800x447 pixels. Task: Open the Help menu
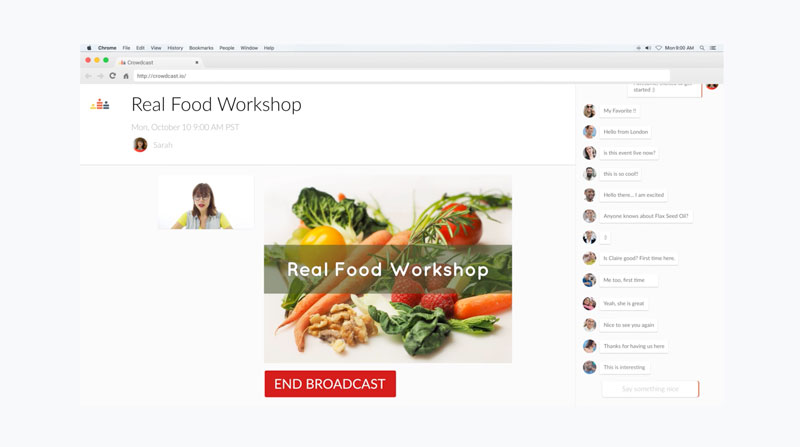point(269,48)
